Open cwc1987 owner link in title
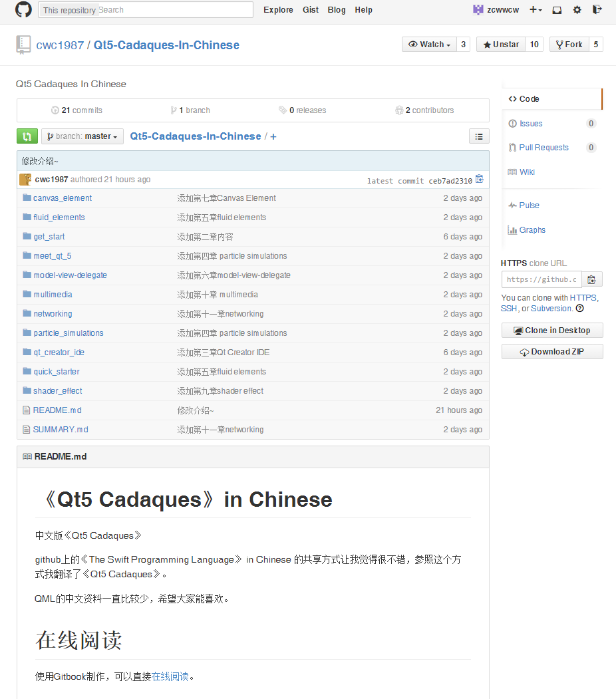The image size is (616, 699). pyautogui.click(x=60, y=45)
